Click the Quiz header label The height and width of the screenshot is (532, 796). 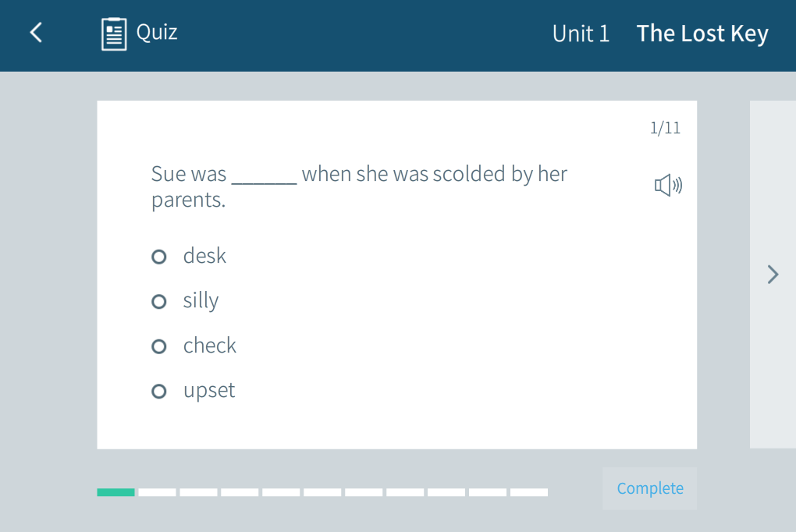click(157, 33)
